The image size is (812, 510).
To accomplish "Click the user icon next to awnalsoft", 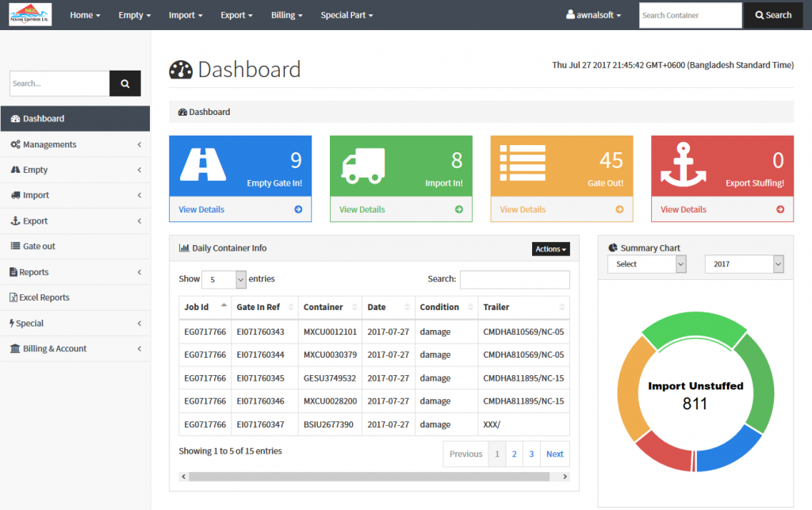I will click(x=570, y=14).
